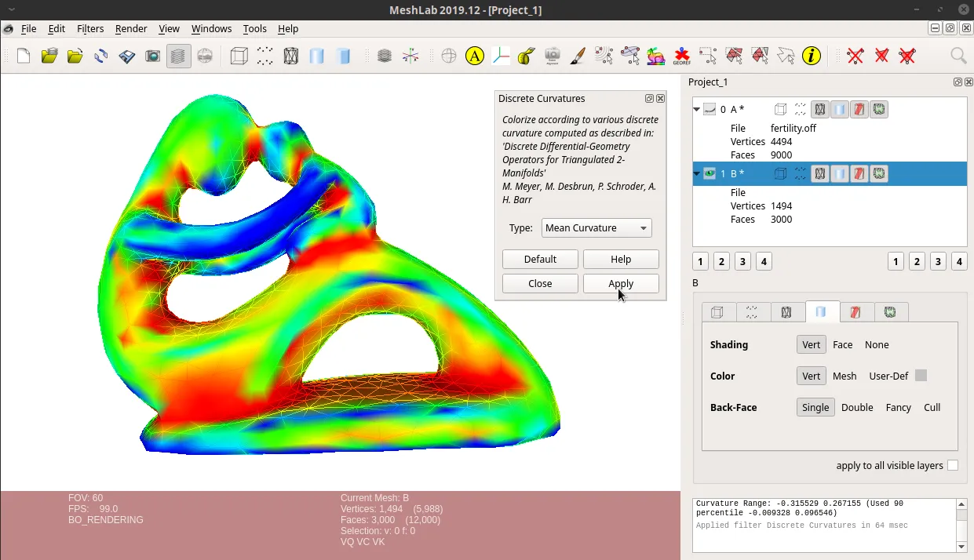Set Shading to None

(877, 344)
